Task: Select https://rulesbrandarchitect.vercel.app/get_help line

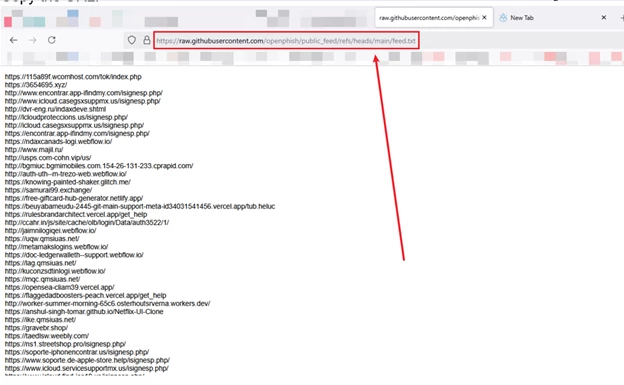Action: tap(76, 215)
